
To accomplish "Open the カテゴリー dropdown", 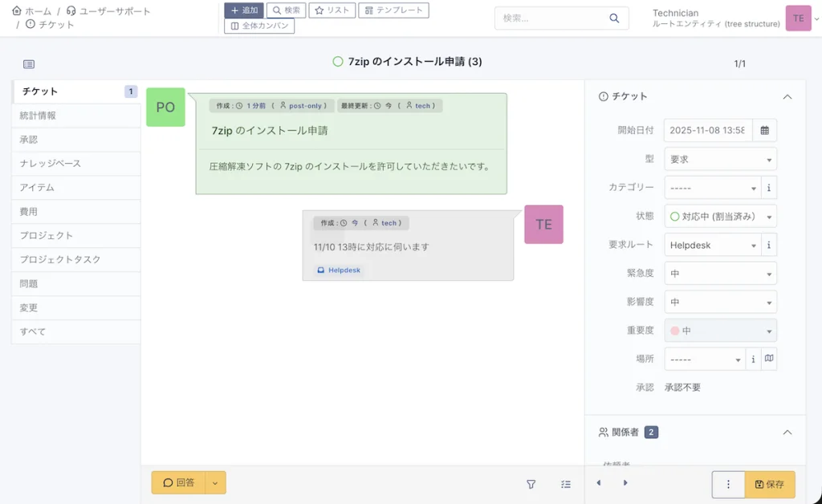I will click(x=713, y=188).
